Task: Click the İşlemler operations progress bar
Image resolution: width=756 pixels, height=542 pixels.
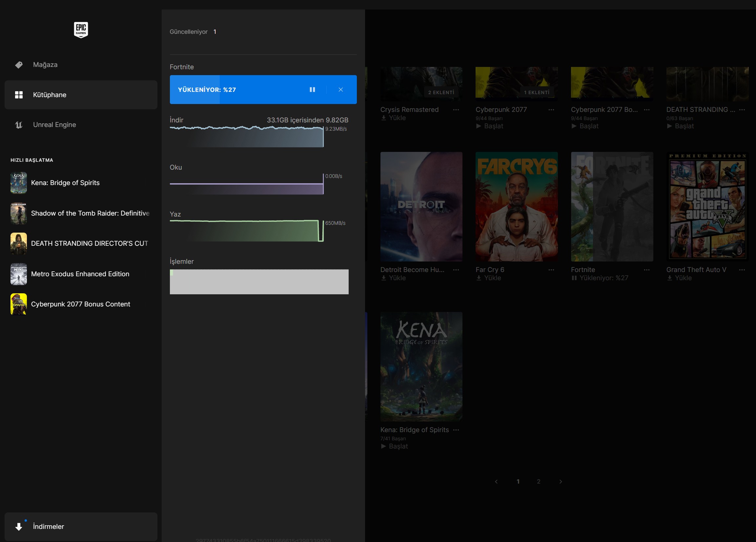Action: (x=259, y=282)
